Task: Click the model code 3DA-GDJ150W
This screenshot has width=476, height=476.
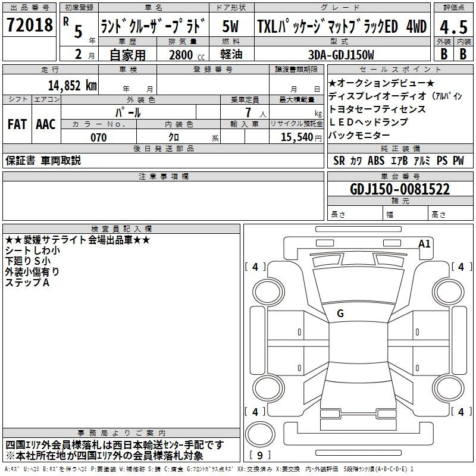Action: 341,55
